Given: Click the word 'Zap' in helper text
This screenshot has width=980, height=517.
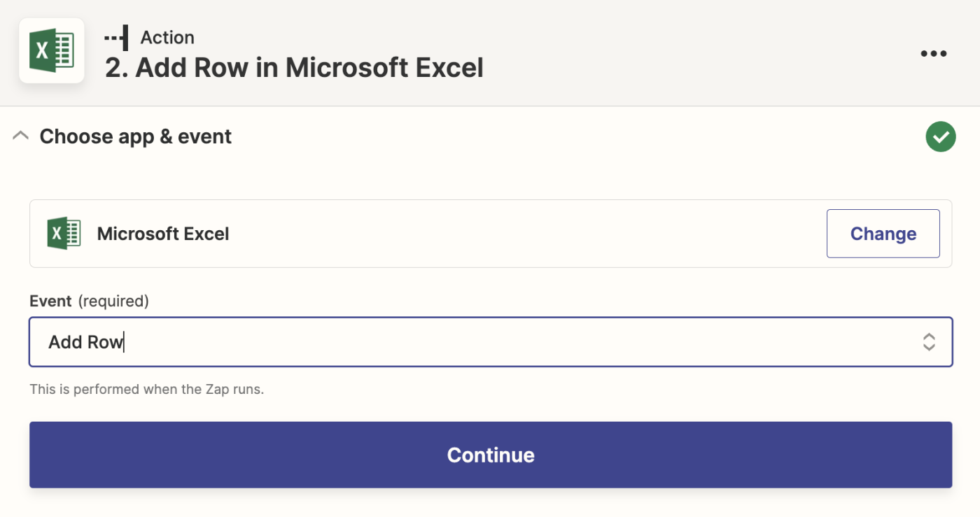Looking at the screenshot, I should click(218, 389).
